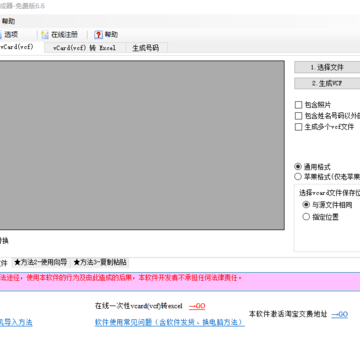Select the 苹果格式 radio button
This screenshot has height=360, width=360.
pyautogui.click(x=298, y=176)
